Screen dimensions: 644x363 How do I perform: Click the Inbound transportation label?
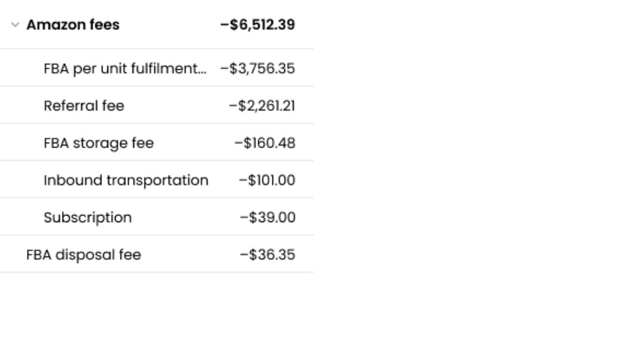click(126, 180)
